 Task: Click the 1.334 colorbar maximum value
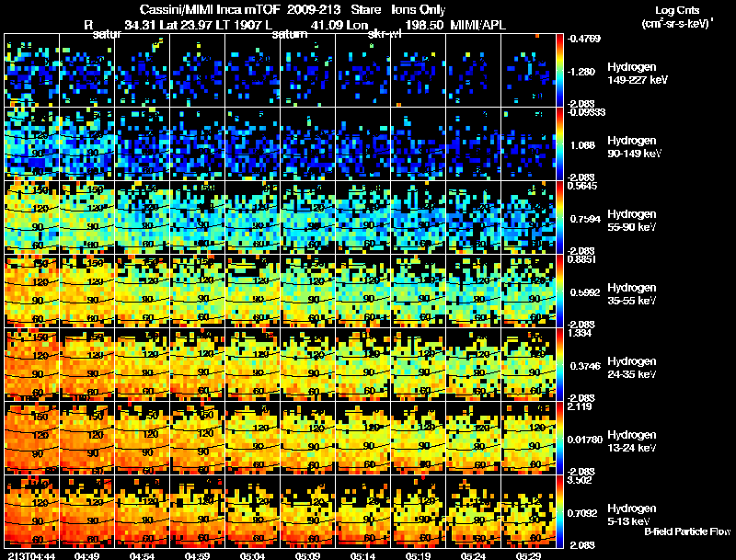pos(580,333)
